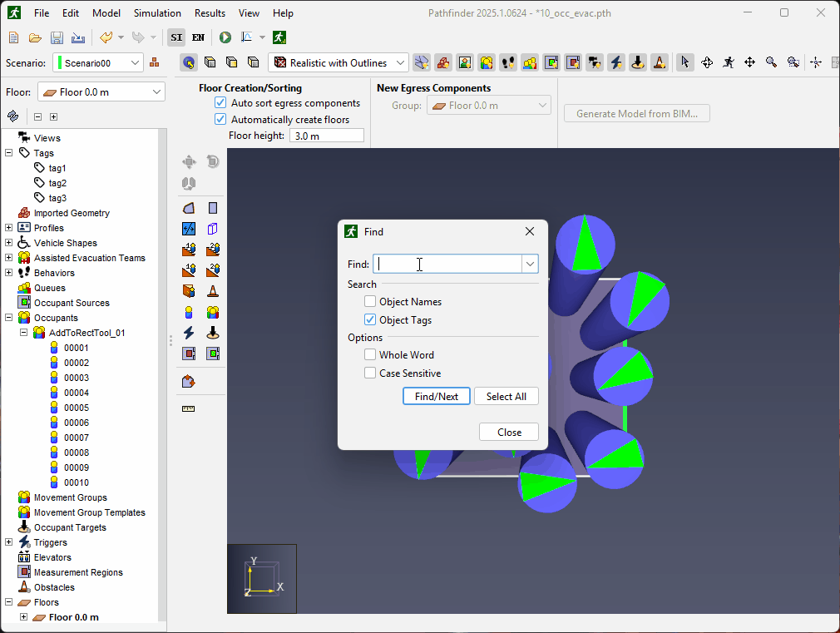Click the Undo arrow icon
The image size is (840, 633).
[x=106, y=37]
